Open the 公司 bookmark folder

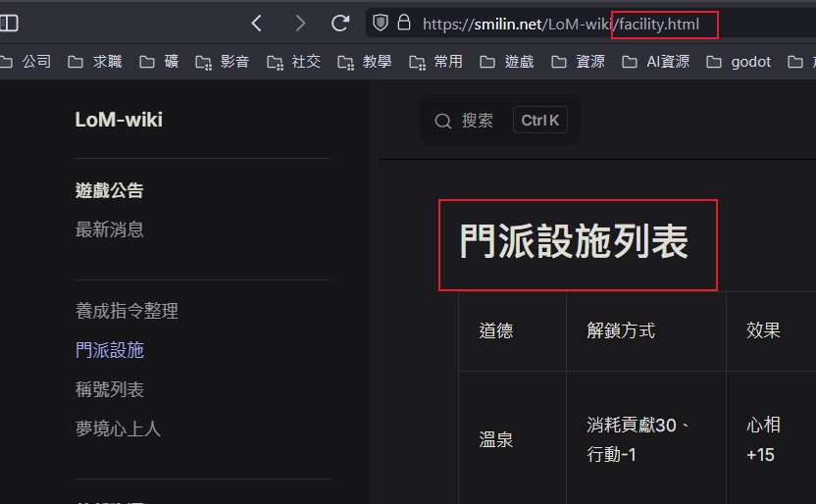pos(26,62)
